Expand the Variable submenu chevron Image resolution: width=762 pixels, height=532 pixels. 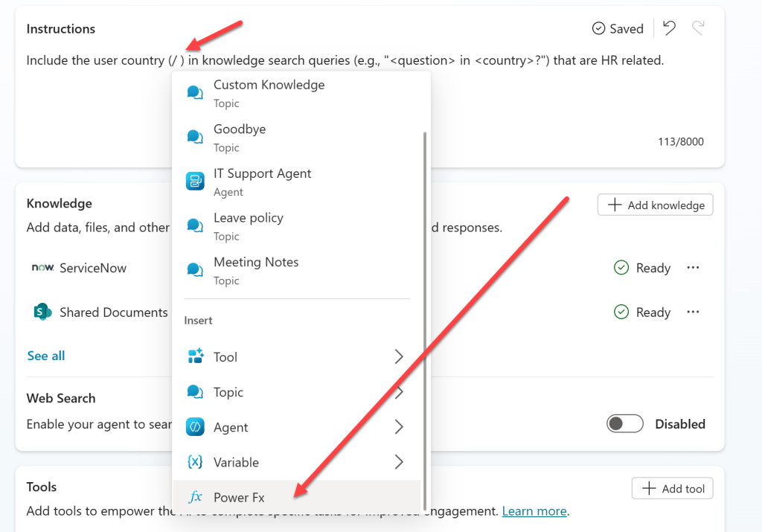pyautogui.click(x=399, y=462)
